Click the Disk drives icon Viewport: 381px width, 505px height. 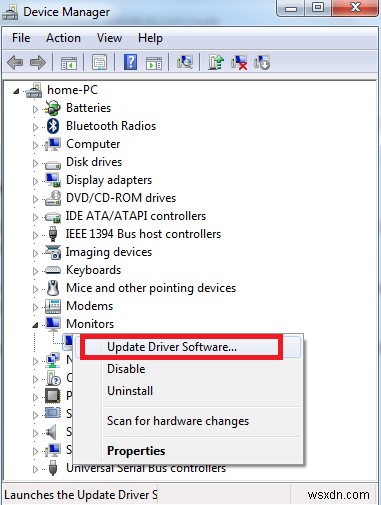pyautogui.click(x=53, y=164)
